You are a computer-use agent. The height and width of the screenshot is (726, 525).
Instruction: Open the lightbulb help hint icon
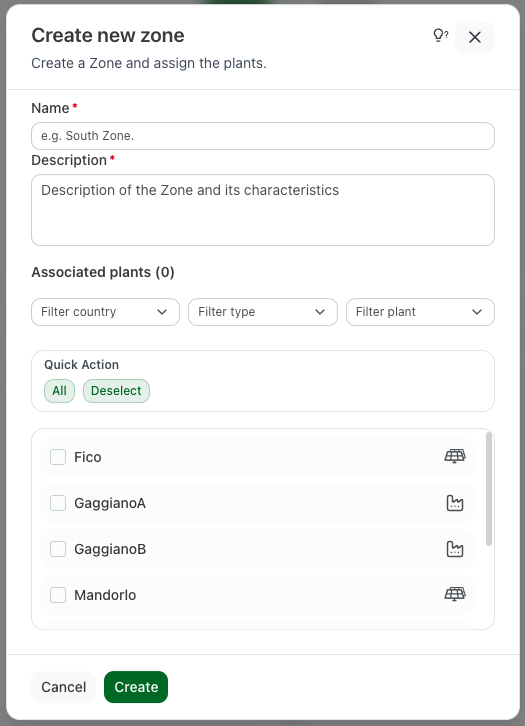point(440,36)
